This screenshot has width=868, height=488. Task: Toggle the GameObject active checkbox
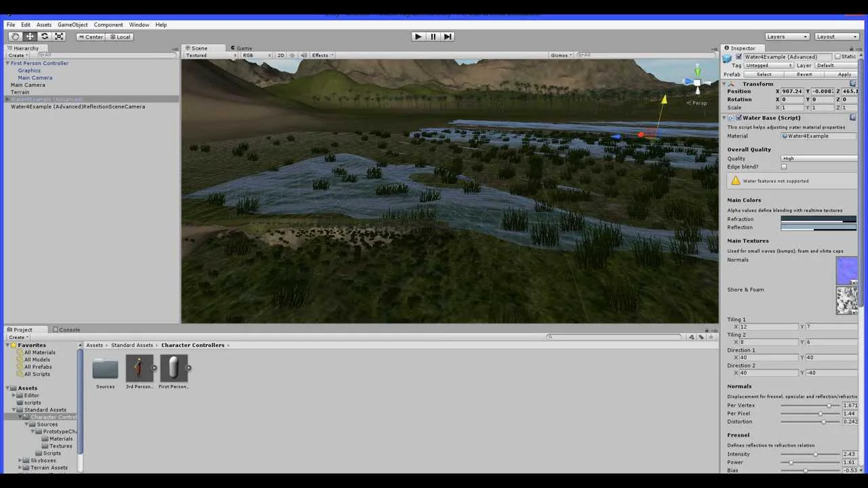click(x=738, y=57)
